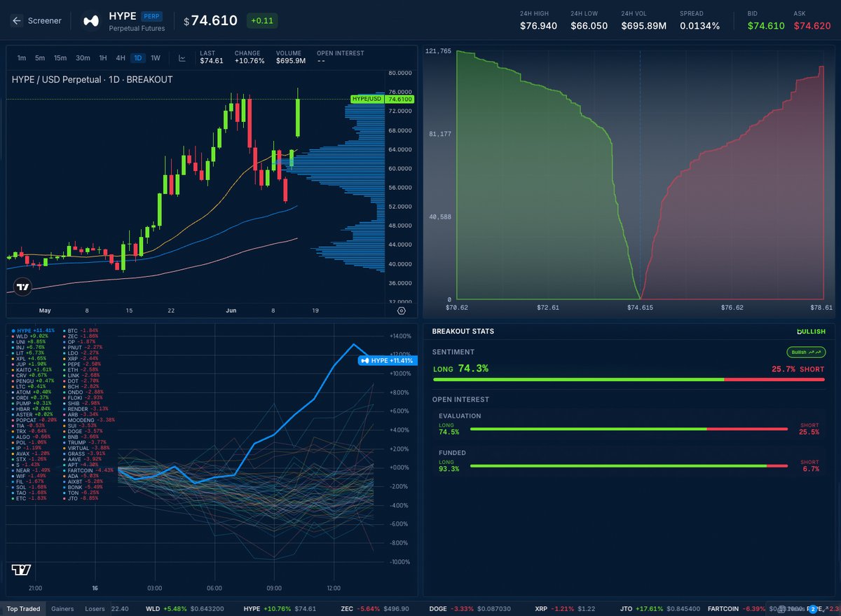Switch to the Gainers tab
841x616 pixels.
point(63,609)
